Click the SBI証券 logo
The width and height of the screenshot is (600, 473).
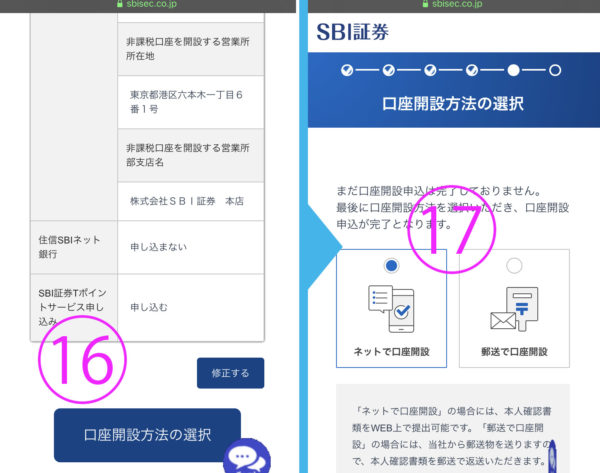[352, 32]
